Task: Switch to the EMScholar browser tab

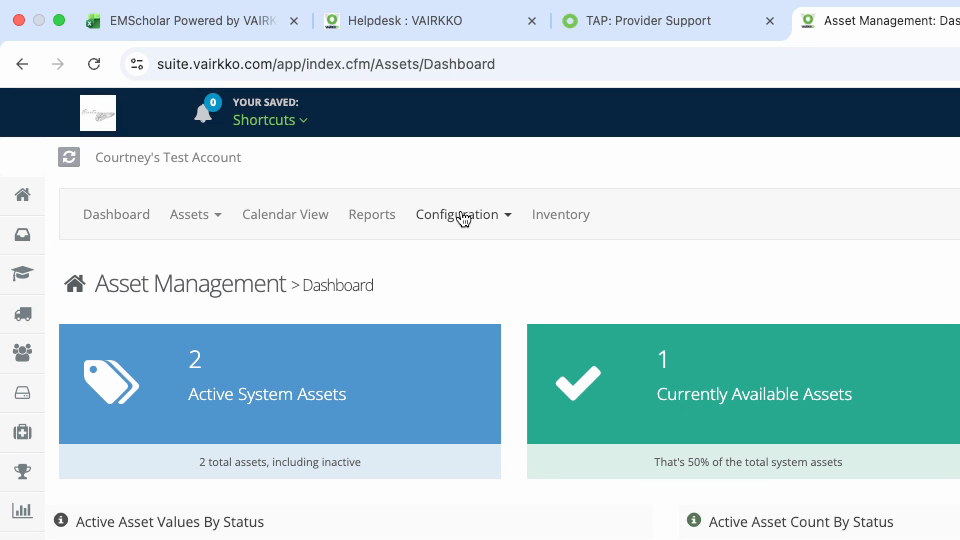Action: tap(192, 21)
